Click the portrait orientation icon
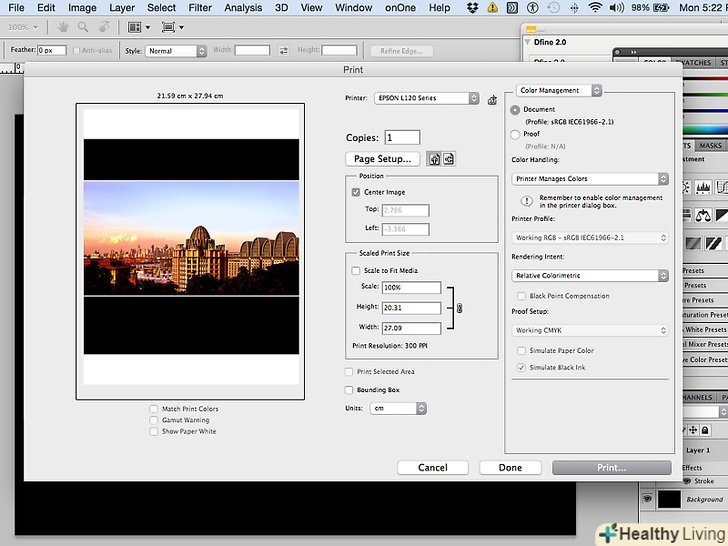728x546 pixels. (435, 159)
